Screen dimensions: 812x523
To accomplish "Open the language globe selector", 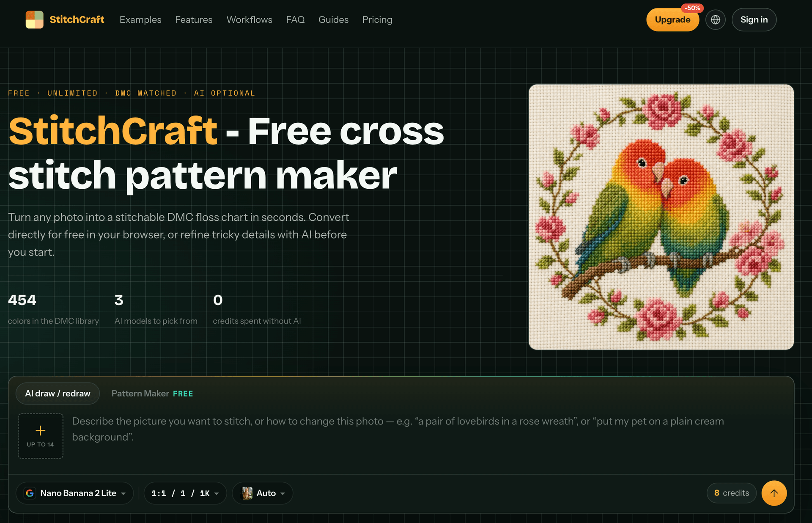I will coord(715,19).
